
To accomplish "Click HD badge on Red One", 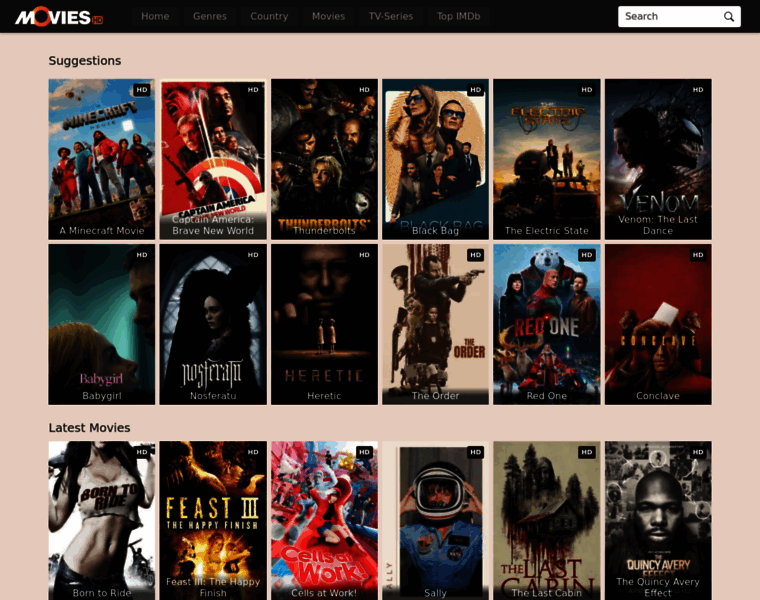I will click(x=586, y=255).
